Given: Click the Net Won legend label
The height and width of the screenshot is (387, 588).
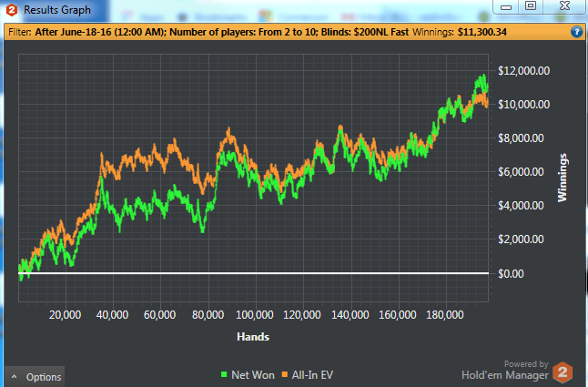Looking at the screenshot, I should click(x=253, y=374).
